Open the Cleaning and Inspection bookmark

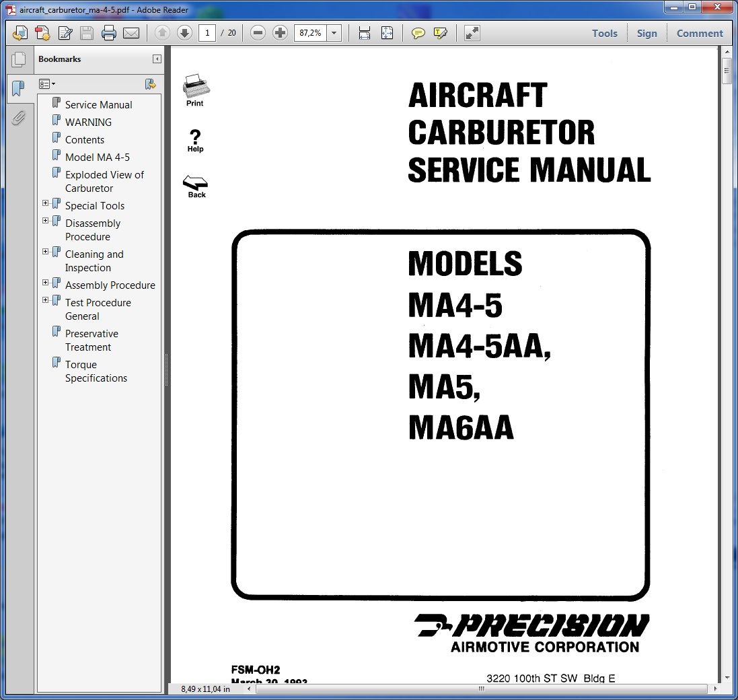pyautogui.click(x=94, y=260)
